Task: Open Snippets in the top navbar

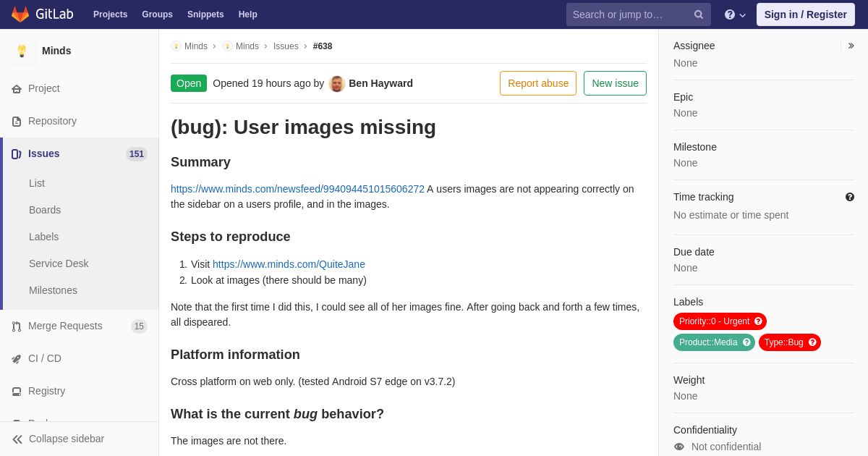Action: tap(205, 14)
